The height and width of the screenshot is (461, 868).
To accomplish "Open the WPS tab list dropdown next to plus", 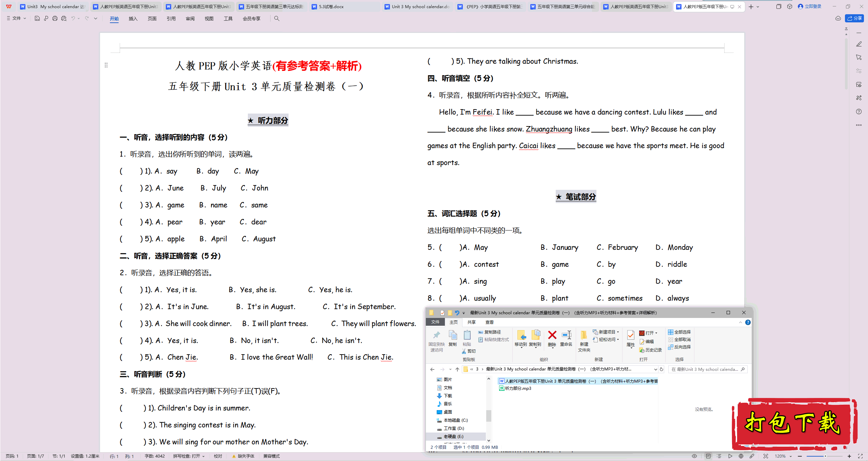I will (x=758, y=7).
